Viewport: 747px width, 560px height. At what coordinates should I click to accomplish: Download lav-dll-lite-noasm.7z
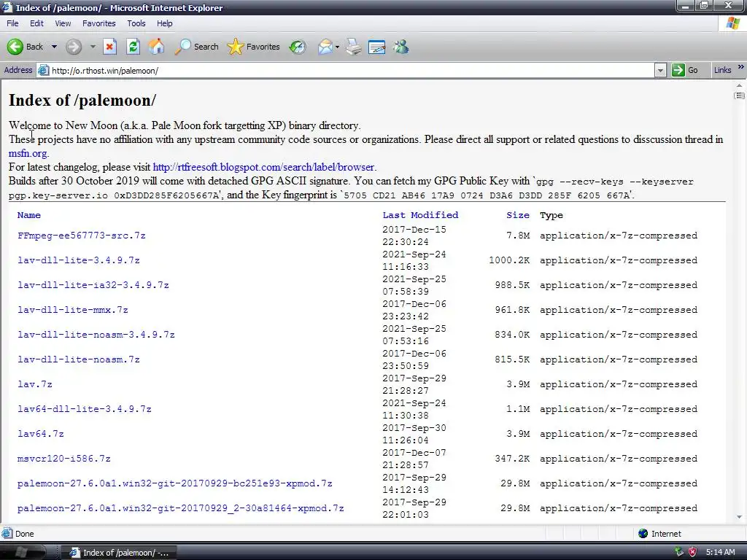79,359
